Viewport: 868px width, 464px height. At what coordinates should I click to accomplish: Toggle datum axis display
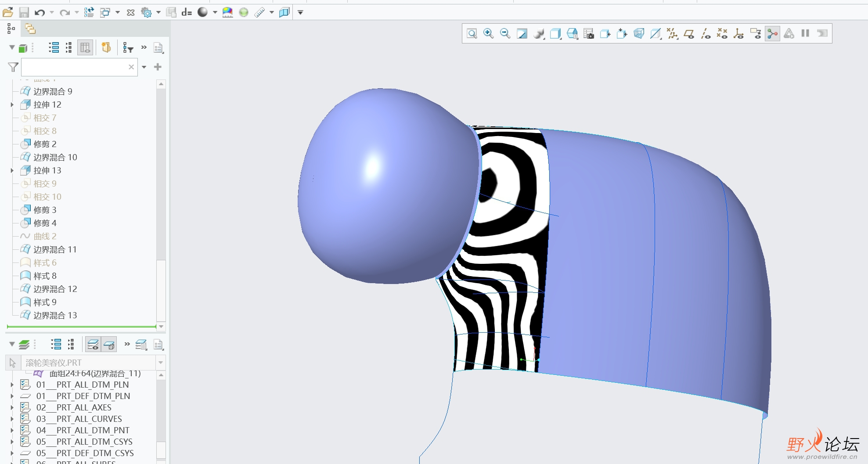pyautogui.click(x=706, y=33)
